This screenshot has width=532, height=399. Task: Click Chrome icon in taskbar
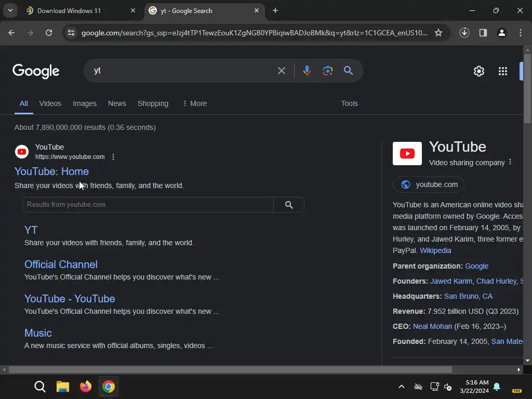(x=109, y=387)
